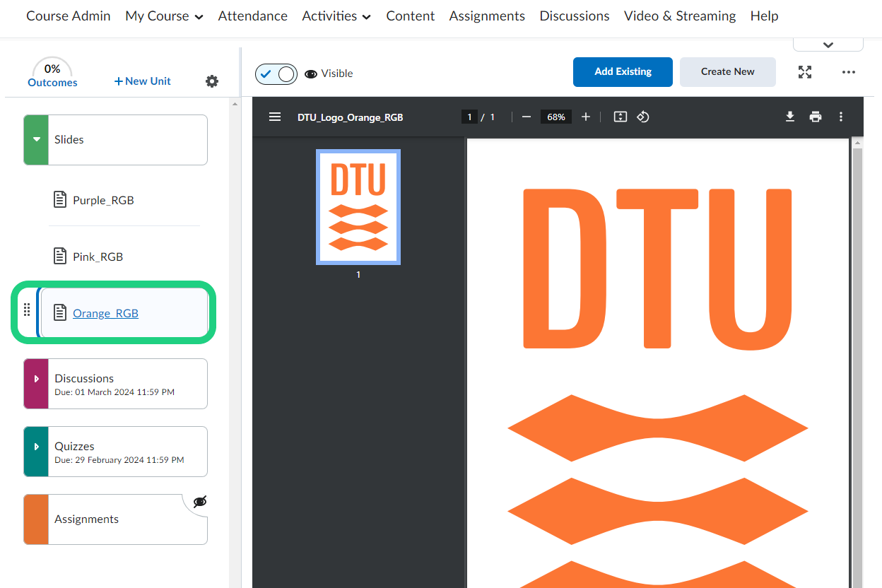
Task: Print the PDF document
Action: click(816, 117)
